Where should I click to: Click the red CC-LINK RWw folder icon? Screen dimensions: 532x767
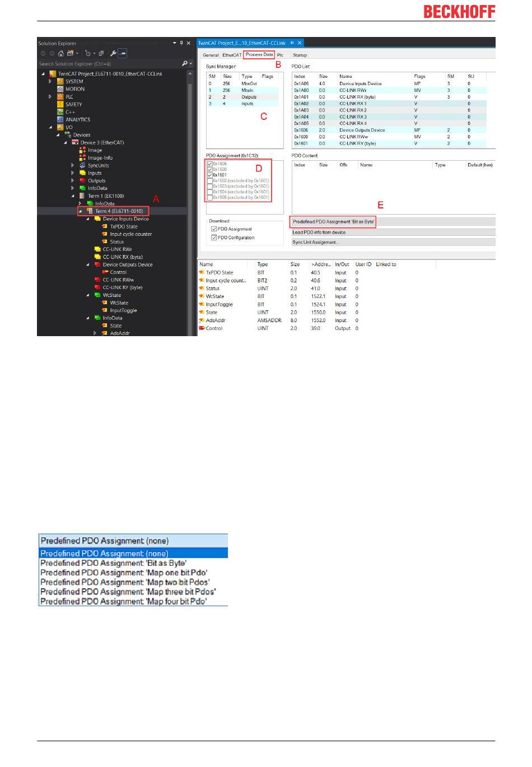pyautogui.click(x=97, y=280)
